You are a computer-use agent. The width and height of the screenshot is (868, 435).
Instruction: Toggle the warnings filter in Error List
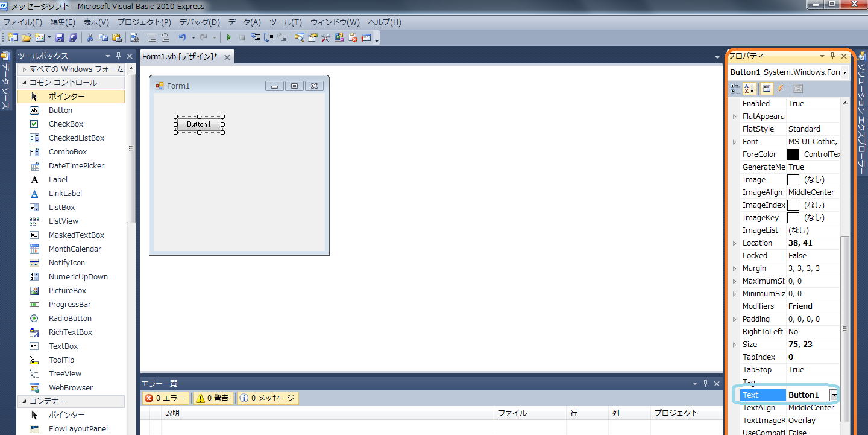(212, 398)
